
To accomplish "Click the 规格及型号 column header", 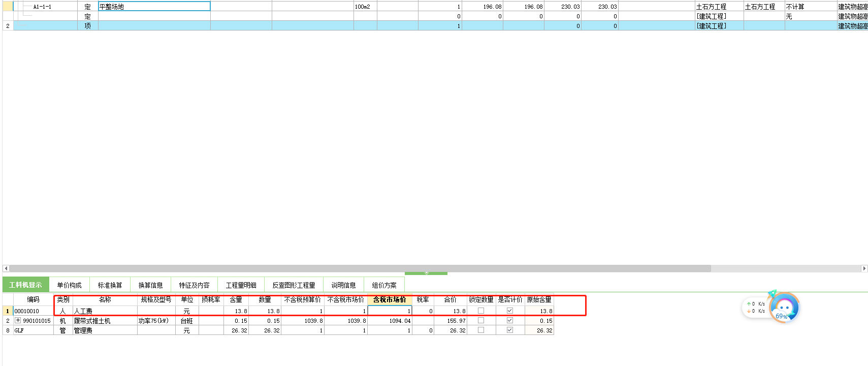I will [156, 299].
